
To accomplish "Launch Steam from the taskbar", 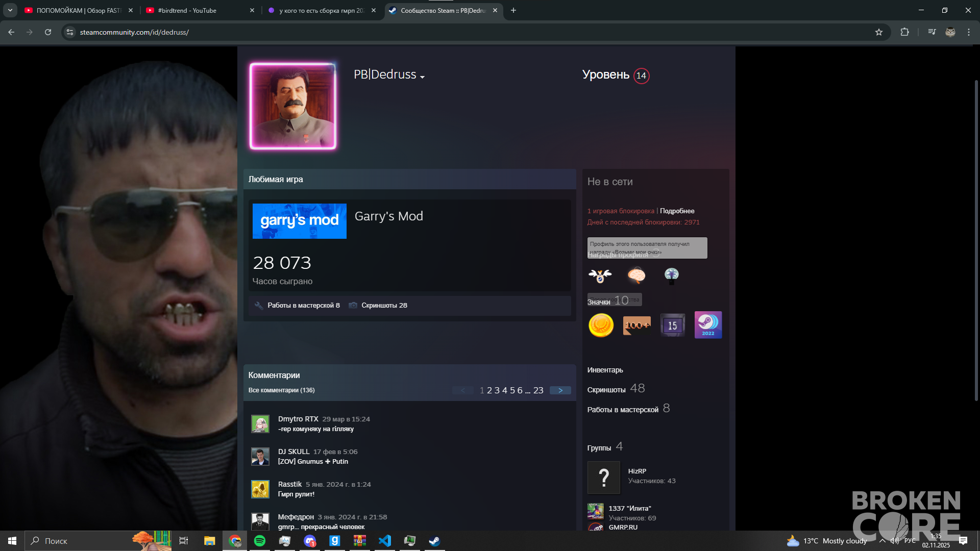I will click(434, 541).
